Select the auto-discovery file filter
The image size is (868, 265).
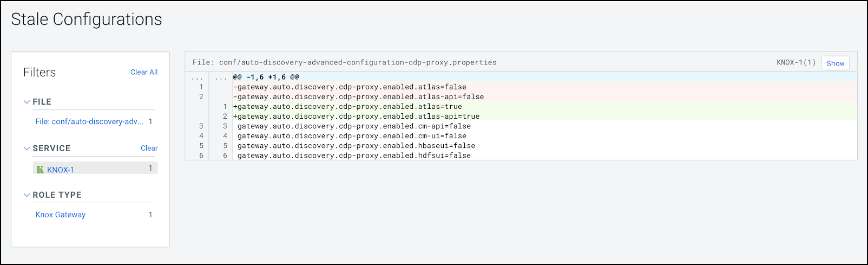click(89, 121)
